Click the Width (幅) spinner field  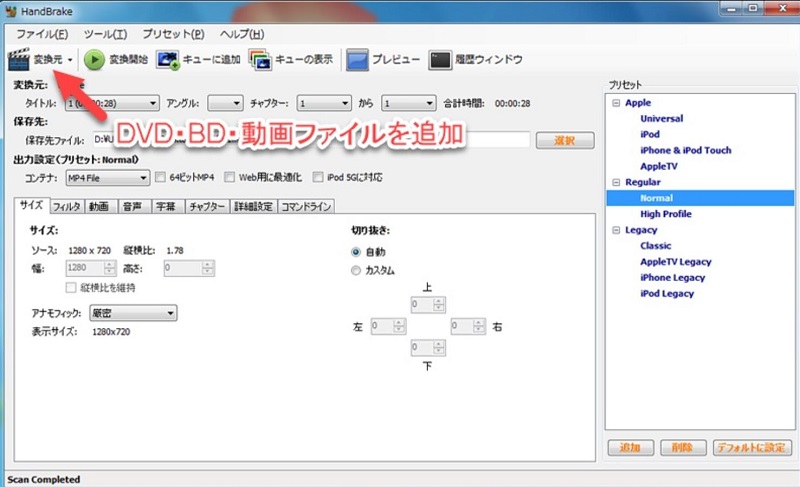91,268
